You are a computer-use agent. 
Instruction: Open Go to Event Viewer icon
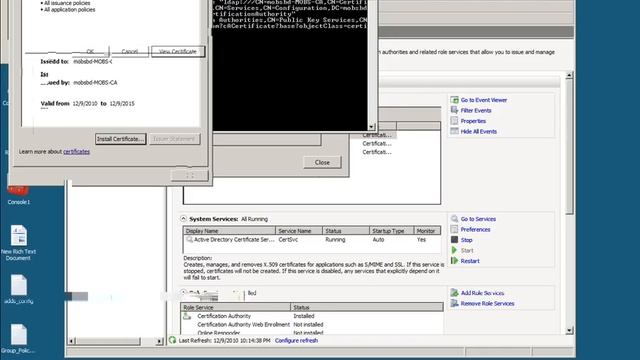tap(454, 100)
